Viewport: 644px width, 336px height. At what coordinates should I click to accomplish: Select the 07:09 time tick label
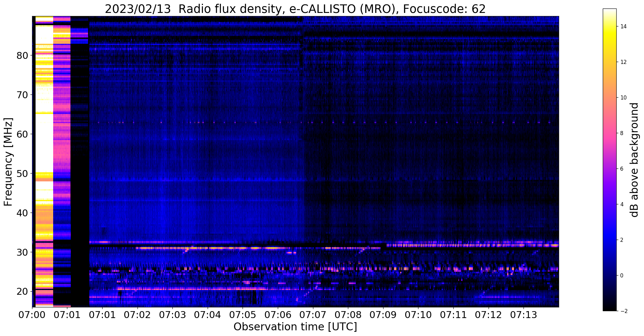pos(383,315)
